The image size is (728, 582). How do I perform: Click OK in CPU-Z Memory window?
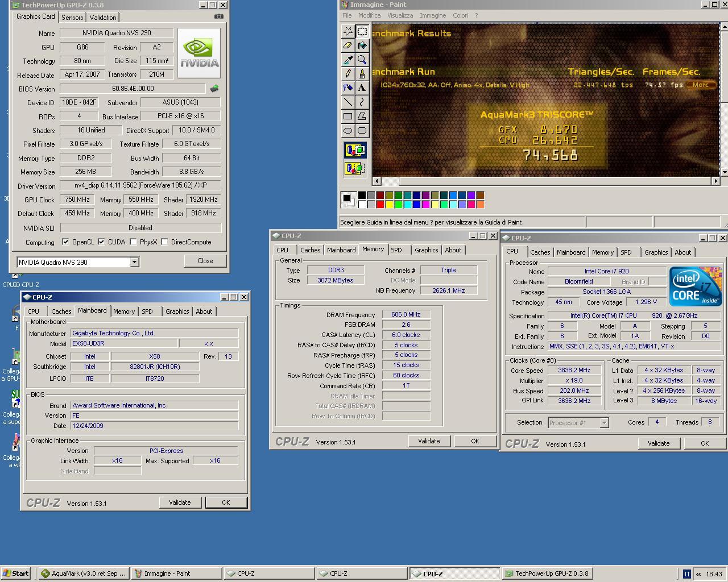point(475,441)
